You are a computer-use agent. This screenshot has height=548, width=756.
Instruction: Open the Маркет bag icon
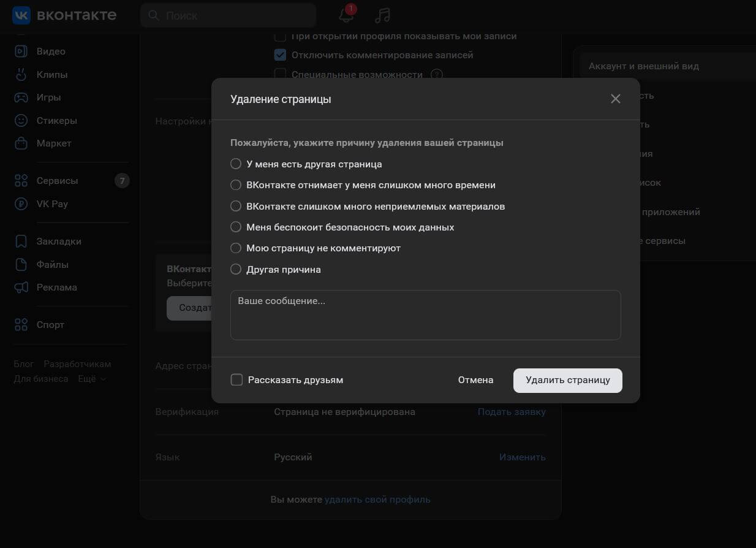coord(21,143)
